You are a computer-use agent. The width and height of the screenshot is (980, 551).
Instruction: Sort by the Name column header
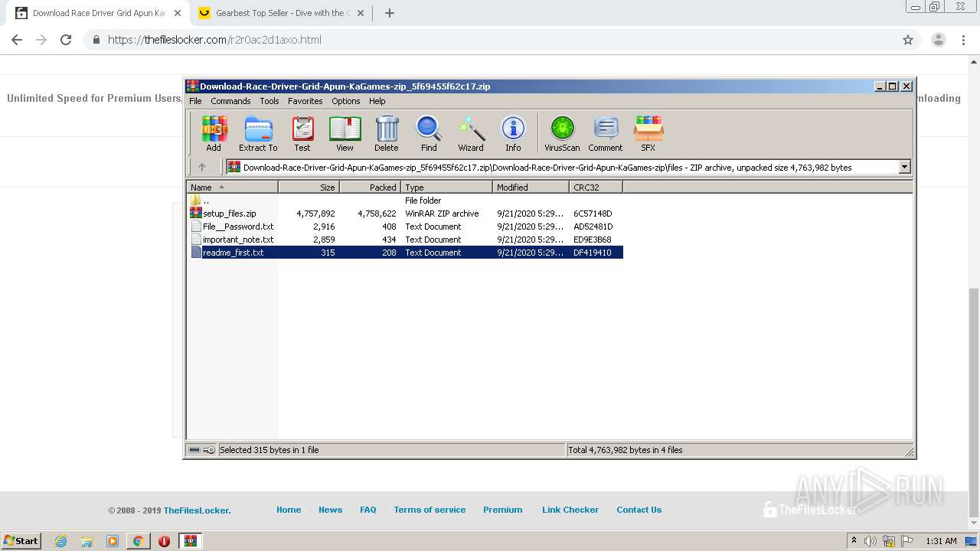point(233,187)
